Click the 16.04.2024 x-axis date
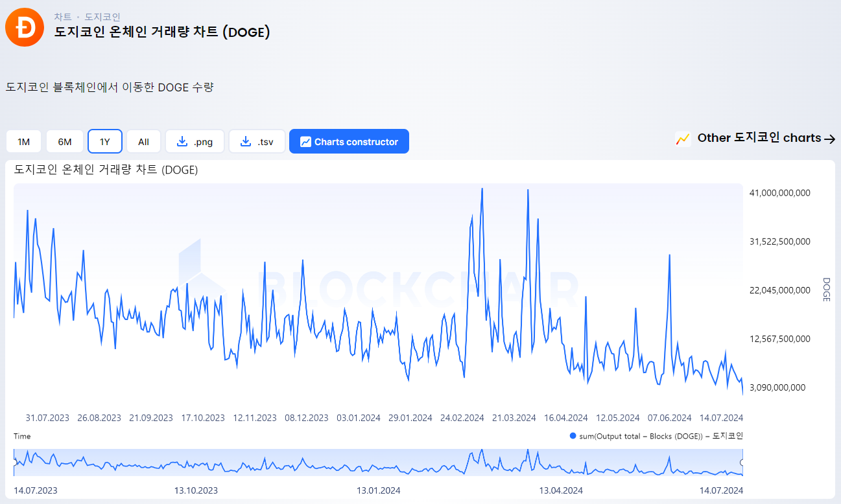Viewport: 841px width, 504px height. click(x=566, y=418)
